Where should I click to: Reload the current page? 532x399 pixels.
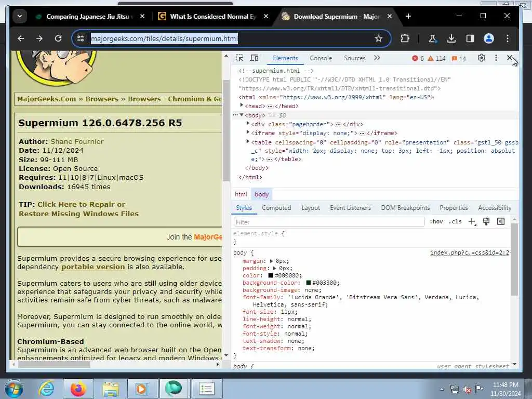tap(58, 38)
